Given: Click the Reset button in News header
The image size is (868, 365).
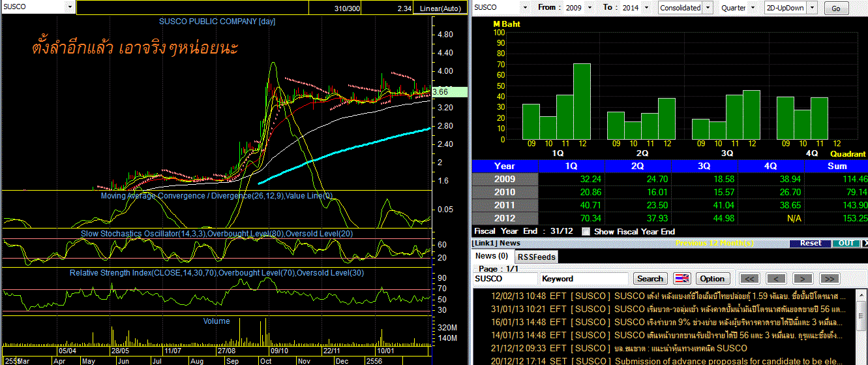Looking at the screenshot, I should [x=811, y=243].
